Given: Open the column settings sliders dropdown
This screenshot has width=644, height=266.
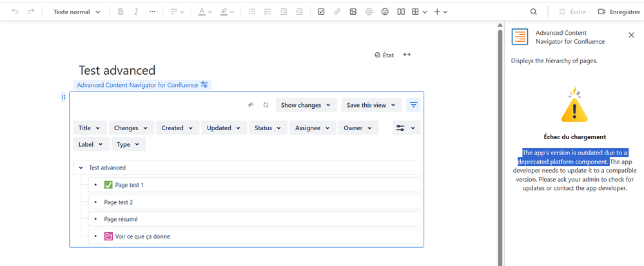Looking at the screenshot, I should tap(406, 128).
